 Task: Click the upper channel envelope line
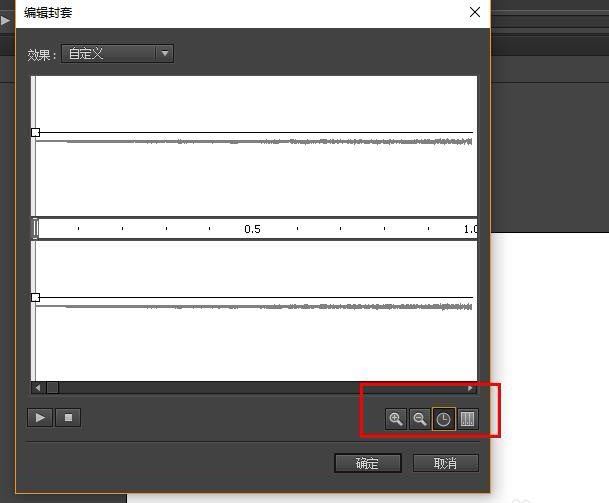[x=256, y=132]
